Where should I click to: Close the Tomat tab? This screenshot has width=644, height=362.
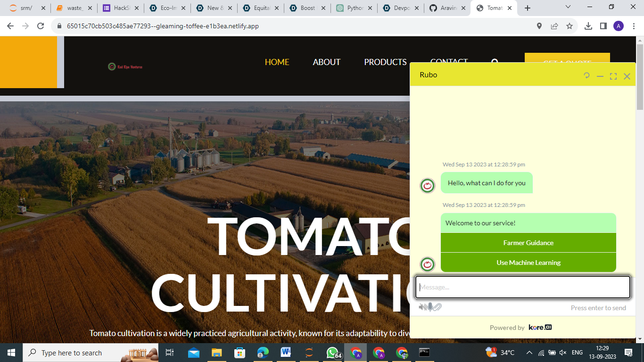pos(510,8)
